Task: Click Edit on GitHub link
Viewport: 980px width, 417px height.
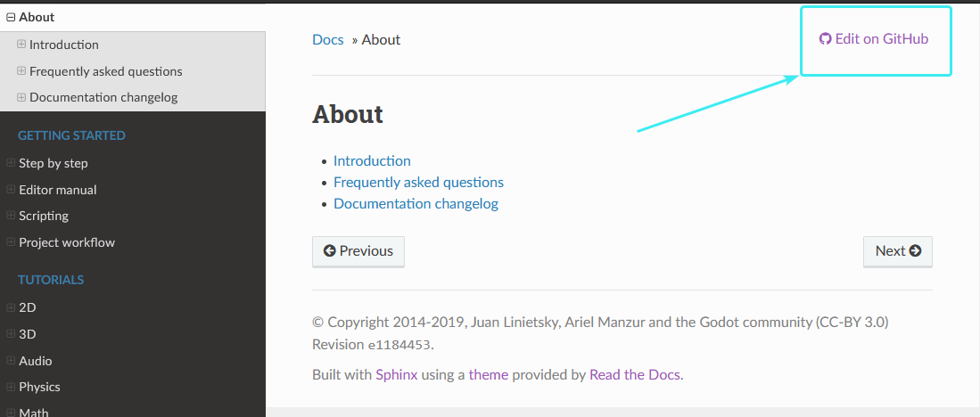Action: (x=874, y=38)
